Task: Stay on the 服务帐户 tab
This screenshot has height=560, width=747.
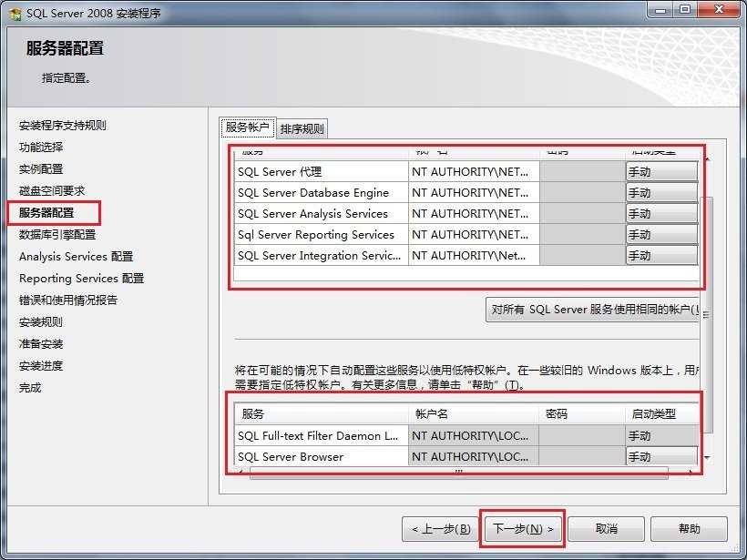Action: coord(251,129)
